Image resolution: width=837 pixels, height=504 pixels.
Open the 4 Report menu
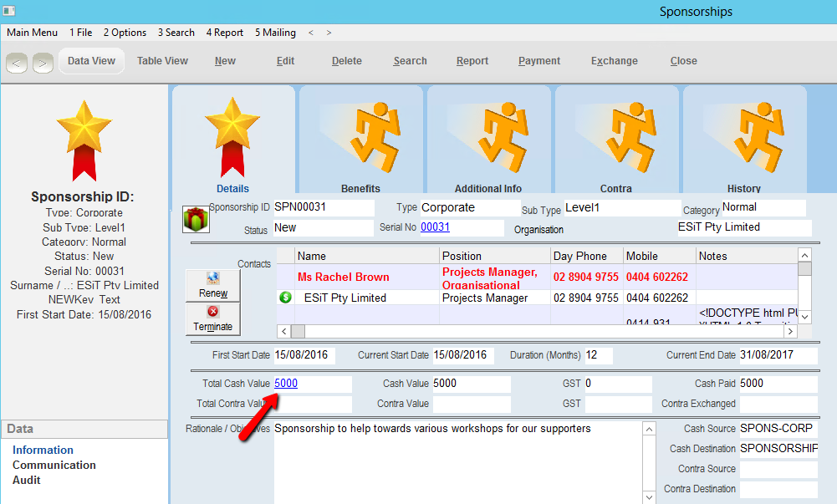coord(225,33)
